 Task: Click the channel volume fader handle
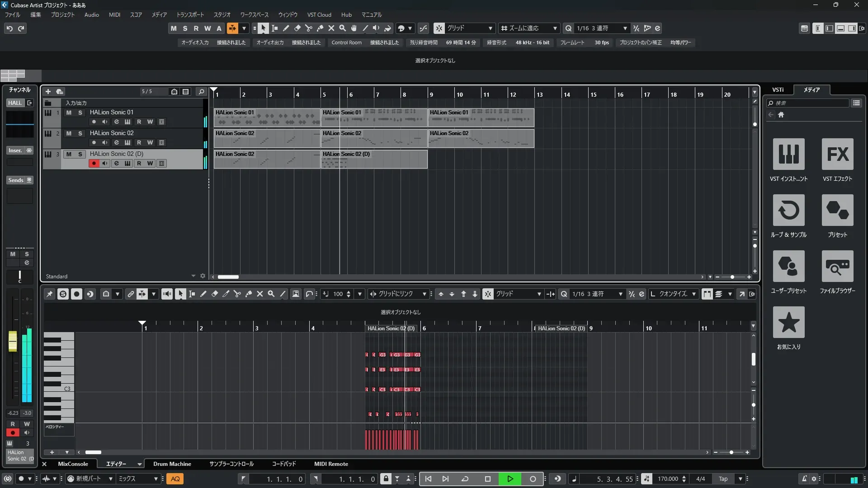(13, 342)
